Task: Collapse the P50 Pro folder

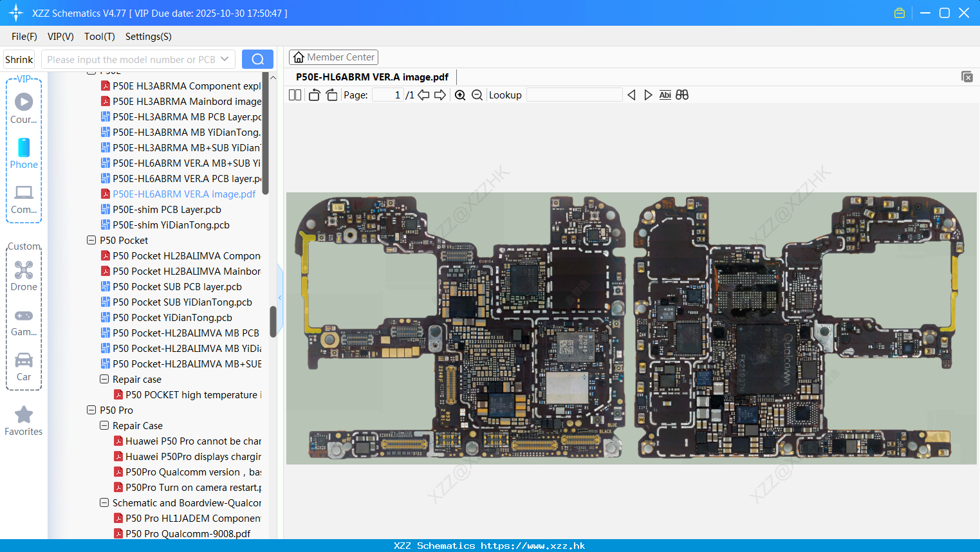Action: coord(91,410)
